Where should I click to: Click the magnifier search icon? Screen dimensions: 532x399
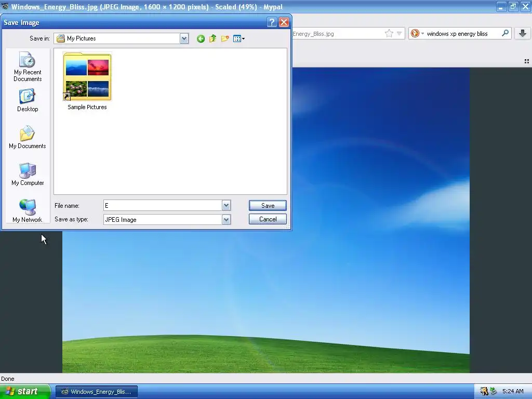pyautogui.click(x=505, y=33)
